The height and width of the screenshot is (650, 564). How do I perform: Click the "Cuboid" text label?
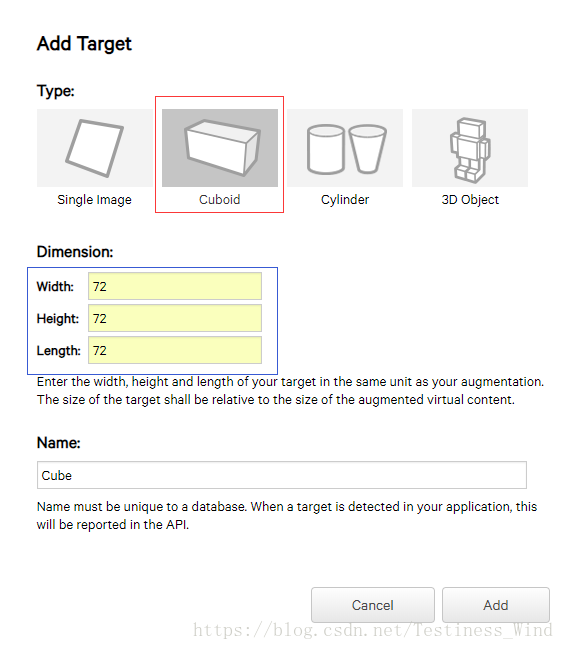coord(220,200)
